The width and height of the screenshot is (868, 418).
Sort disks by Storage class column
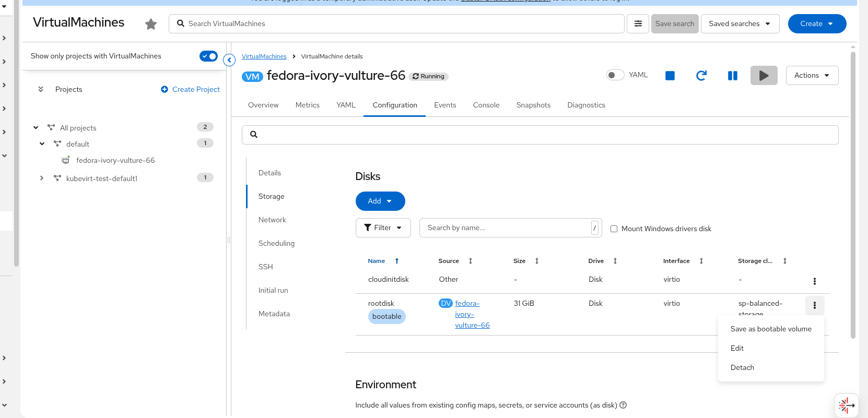pyautogui.click(x=785, y=261)
